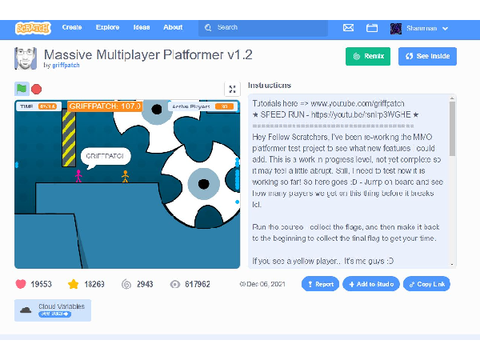Click the Instructions heading
480x360 pixels.
(269, 85)
